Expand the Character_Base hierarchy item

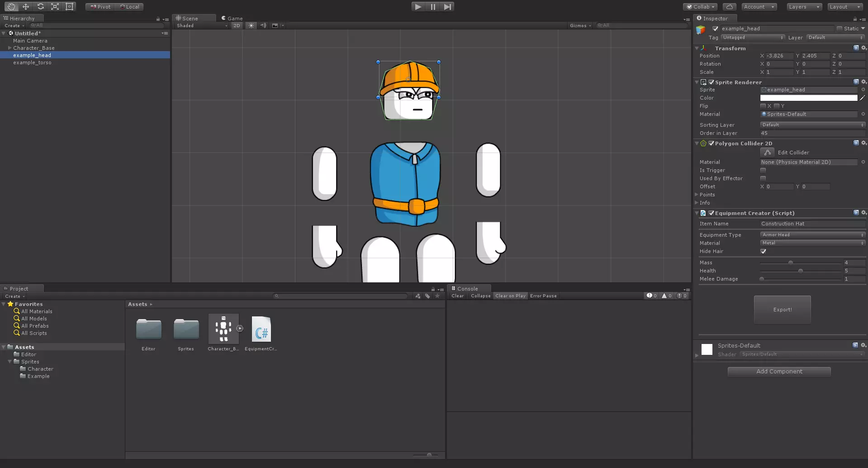coord(9,48)
